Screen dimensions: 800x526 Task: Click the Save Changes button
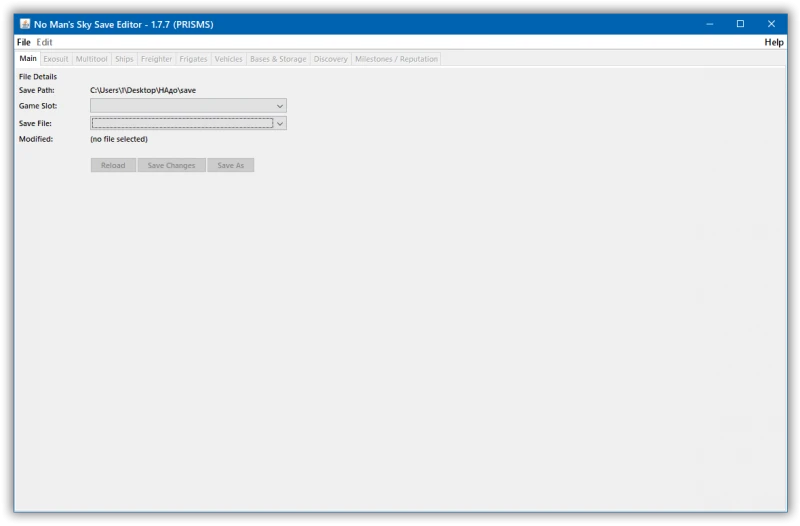(x=171, y=165)
